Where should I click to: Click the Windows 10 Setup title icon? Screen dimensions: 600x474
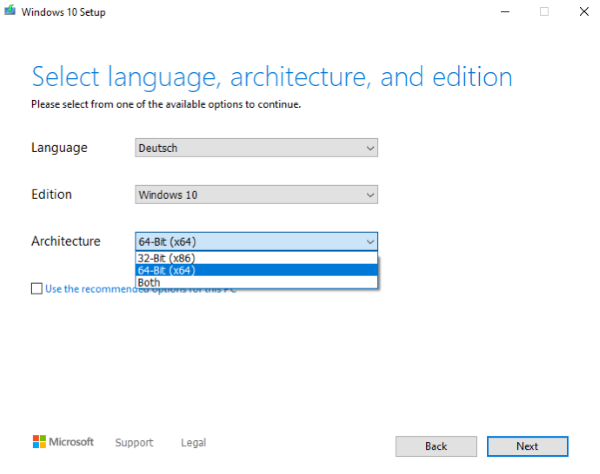(x=10, y=10)
